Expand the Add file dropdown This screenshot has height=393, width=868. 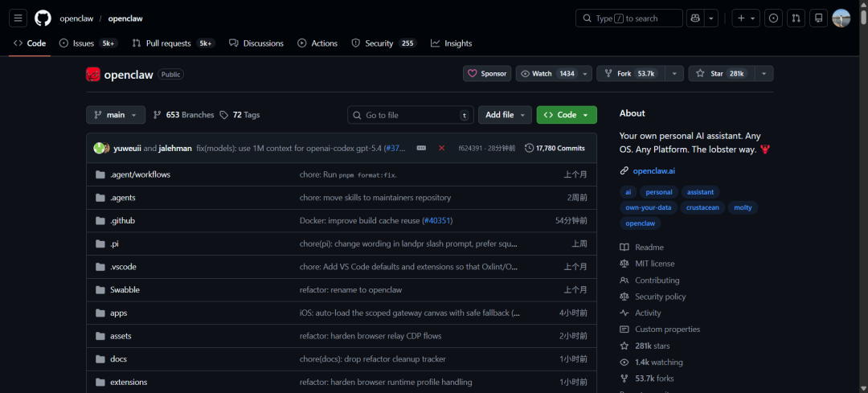505,115
